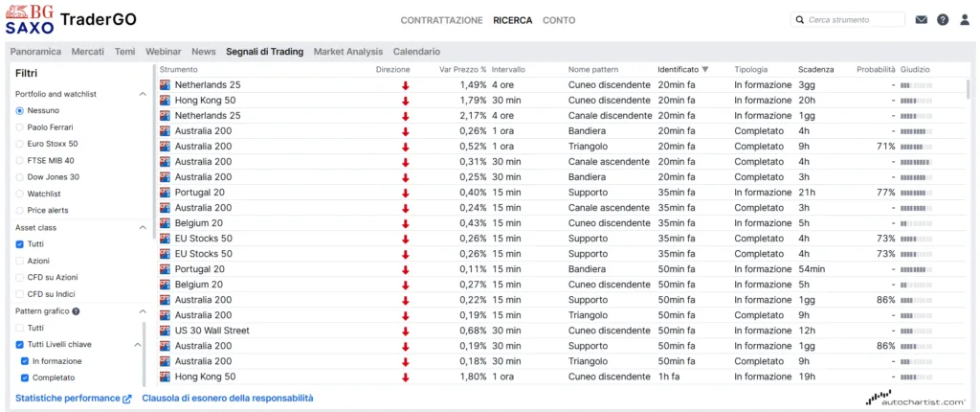
Task: Switch to the Calendario tab
Action: point(416,52)
